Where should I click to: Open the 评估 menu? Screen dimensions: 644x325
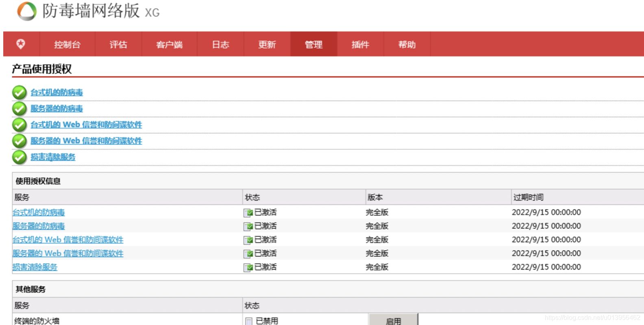(x=118, y=44)
